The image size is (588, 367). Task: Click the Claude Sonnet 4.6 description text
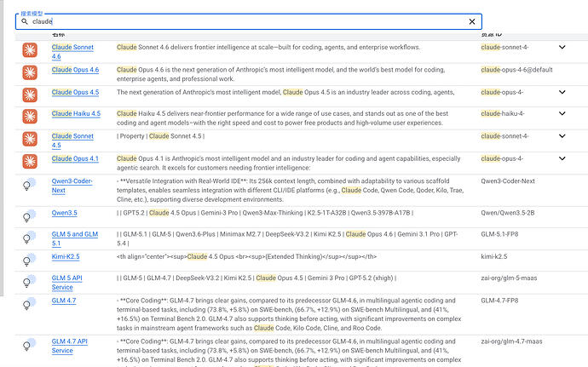pos(268,47)
